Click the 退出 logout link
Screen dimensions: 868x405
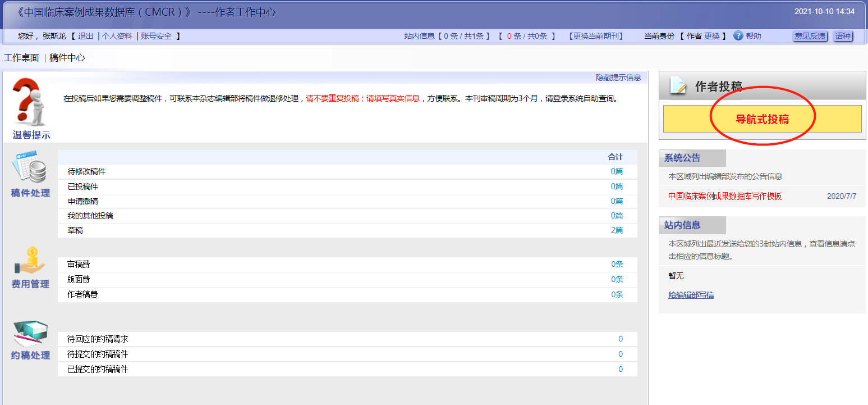pos(86,36)
